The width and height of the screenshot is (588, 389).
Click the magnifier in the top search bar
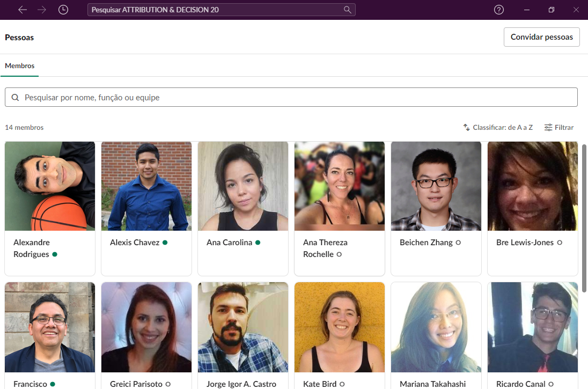tap(347, 10)
